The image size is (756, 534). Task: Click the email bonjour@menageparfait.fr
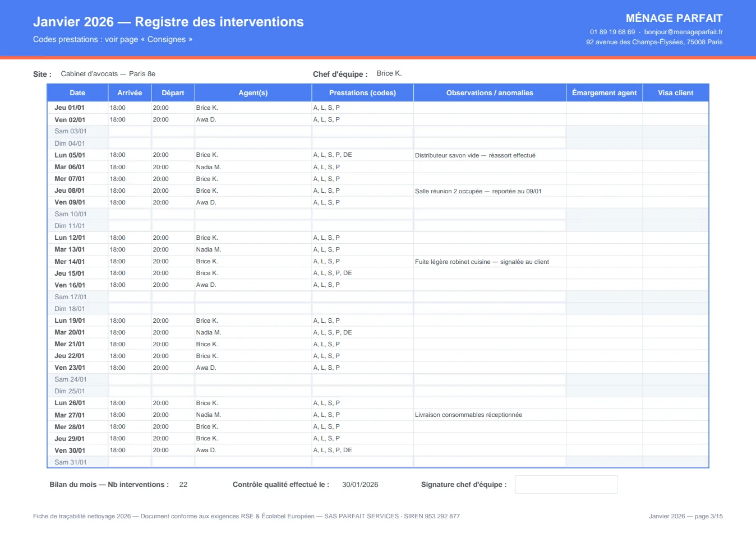[x=683, y=32]
